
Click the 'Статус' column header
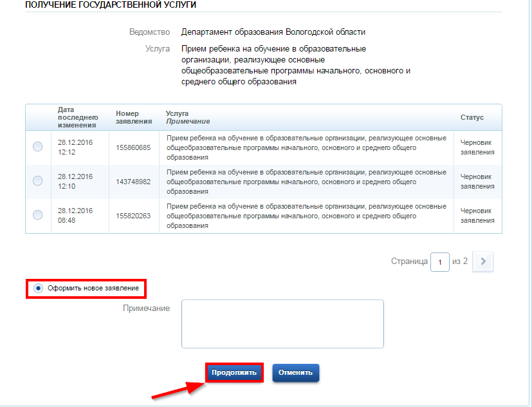472,117
